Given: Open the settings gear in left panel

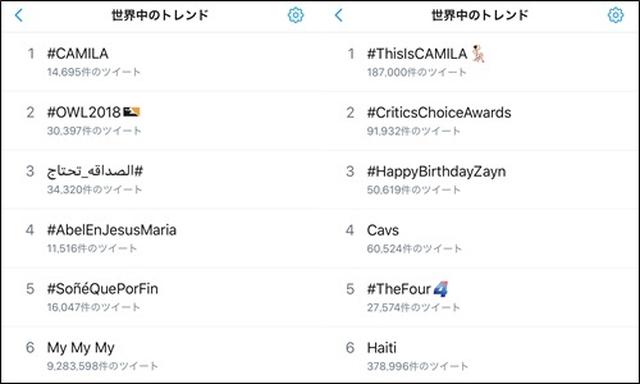Looking at the screenshot, I should click(296, 16).
